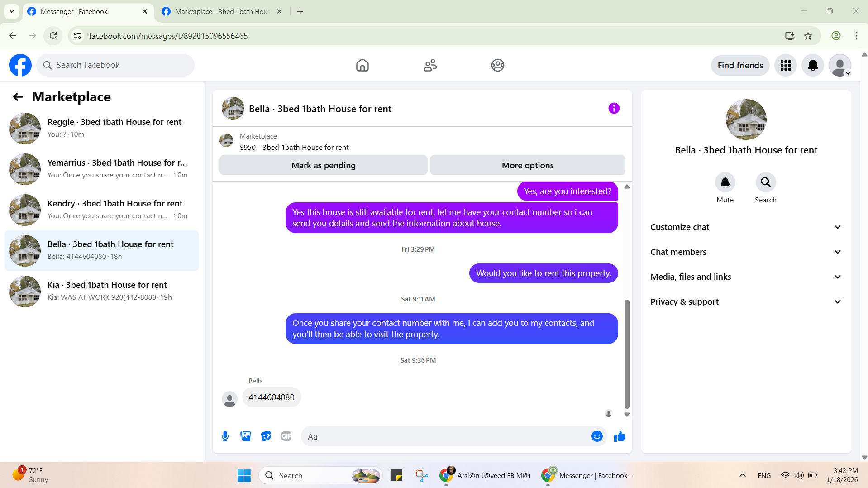Open the emoji picker in message box
The width and height of the screenshot is (868, 488).
pos(596,436)
